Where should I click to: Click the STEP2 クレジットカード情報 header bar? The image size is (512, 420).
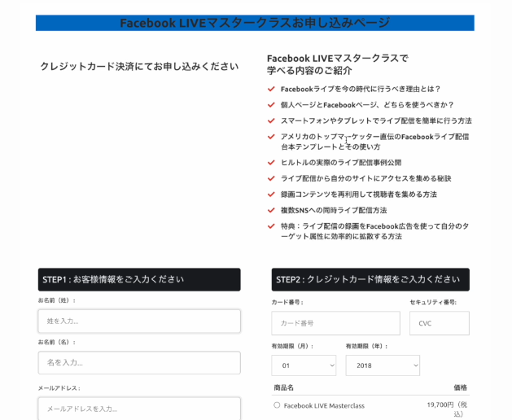pos(370,279)
